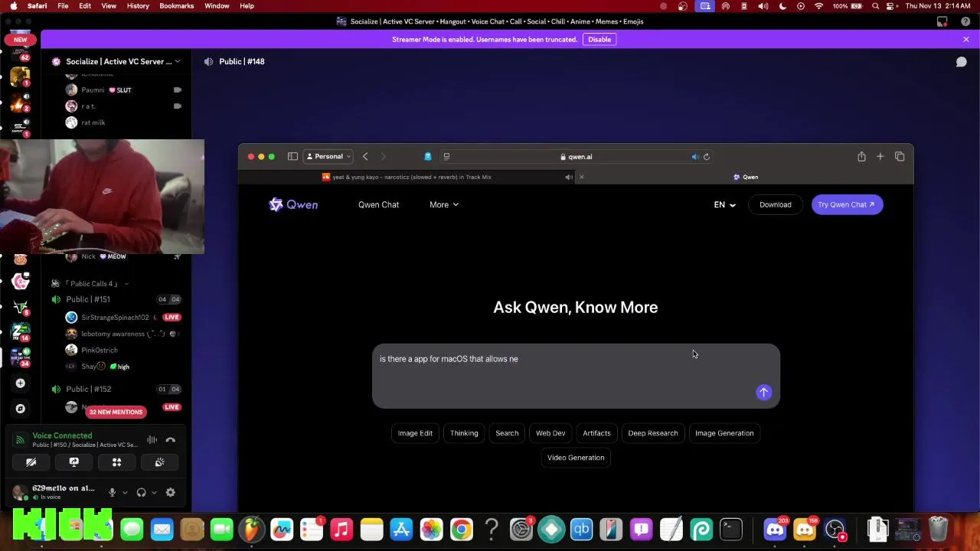Go back in Safari history
The width and height of the screenshot is (980, 551).
click(x=365, y=156)
